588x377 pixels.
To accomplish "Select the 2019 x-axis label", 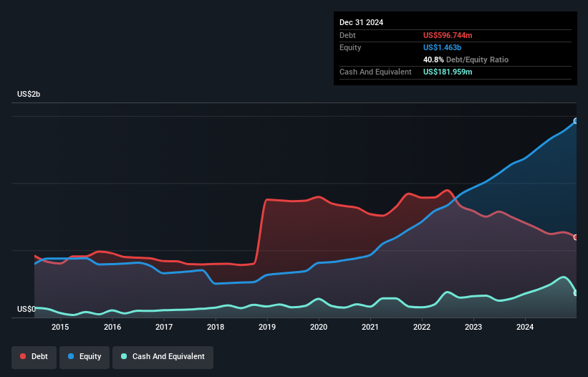I will (267, 327).
